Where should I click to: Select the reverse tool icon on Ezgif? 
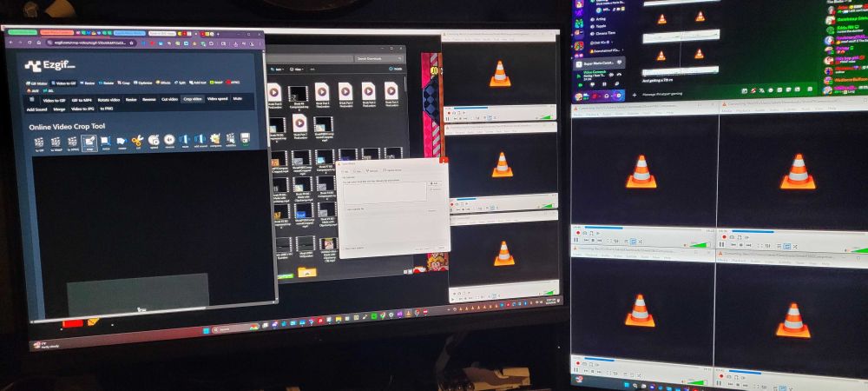[x=169, y=140]
